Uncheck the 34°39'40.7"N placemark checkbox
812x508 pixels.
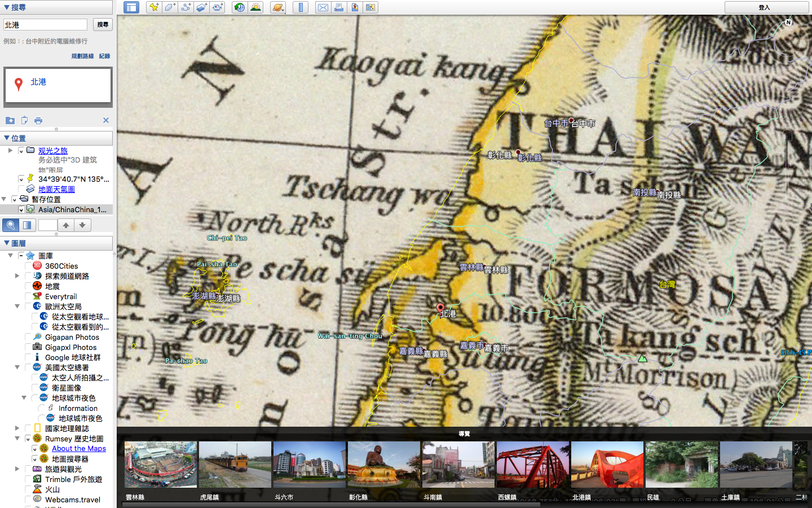coord(21,179)
